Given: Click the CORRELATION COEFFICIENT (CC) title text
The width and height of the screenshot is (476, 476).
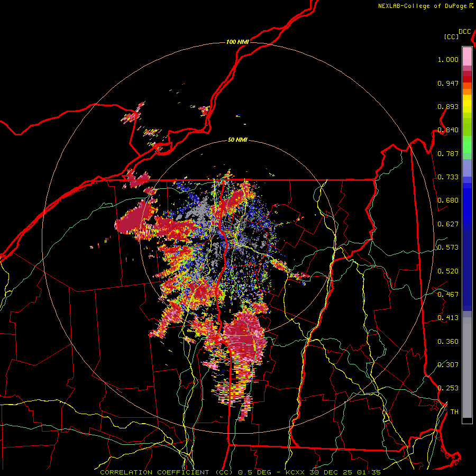Looking at the screenshot, I should pos(167,472).
